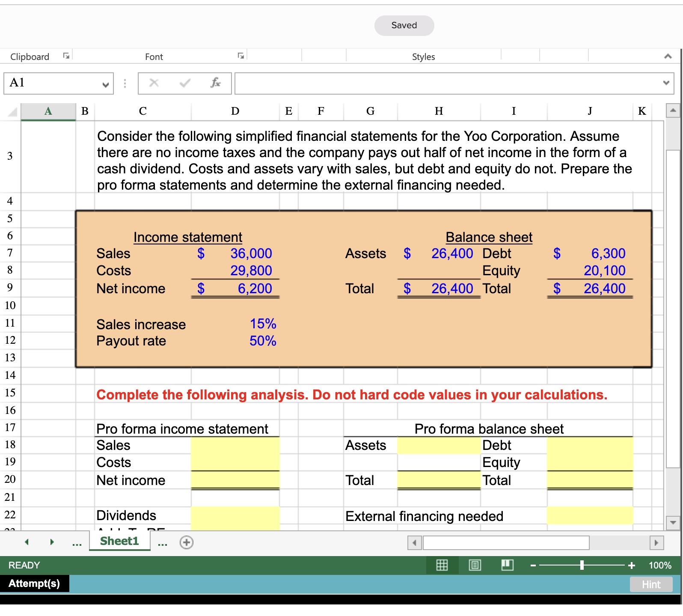Select the pro forma Costs input cell
The width and height of the screenshot is (683, 616).
click(x=235, y=462)
